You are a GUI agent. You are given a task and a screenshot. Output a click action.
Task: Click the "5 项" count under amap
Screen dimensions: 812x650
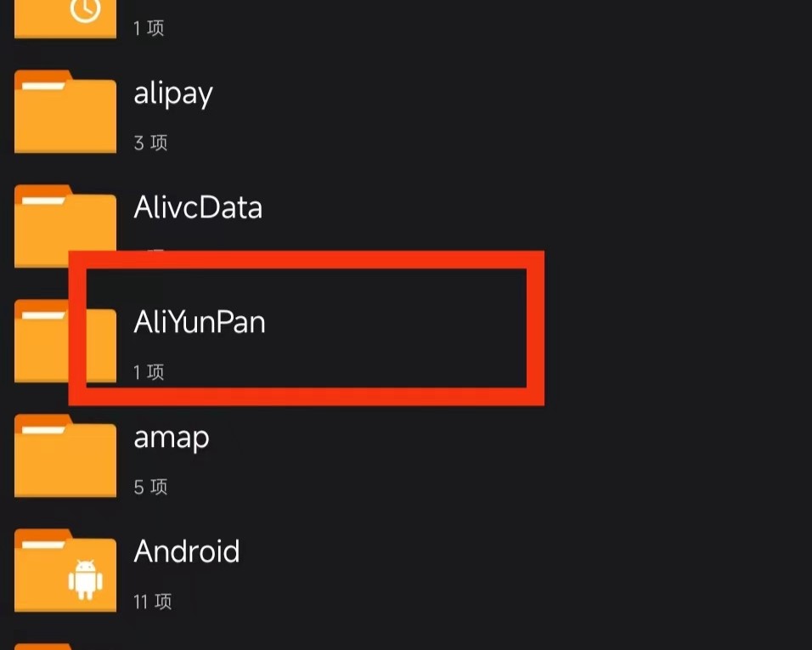coord(150,487)
